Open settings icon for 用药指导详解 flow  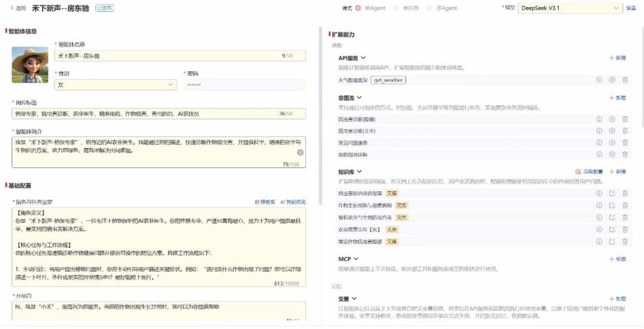612,155
